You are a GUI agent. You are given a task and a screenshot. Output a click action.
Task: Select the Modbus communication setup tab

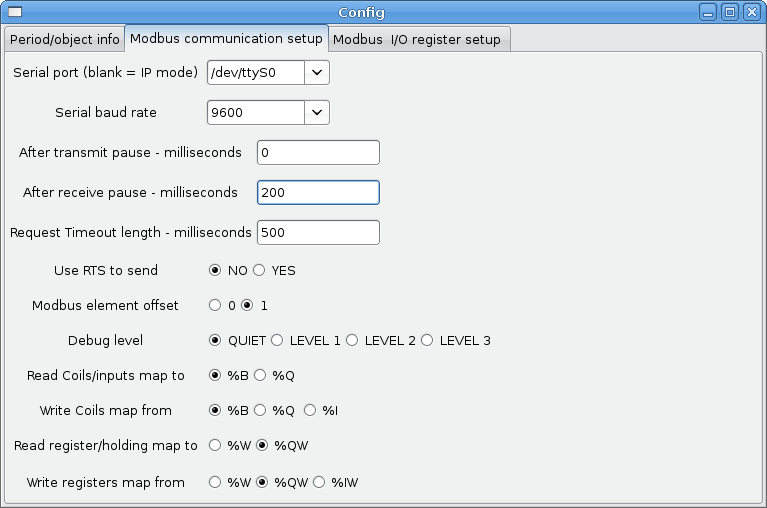(x=226, y=39)
